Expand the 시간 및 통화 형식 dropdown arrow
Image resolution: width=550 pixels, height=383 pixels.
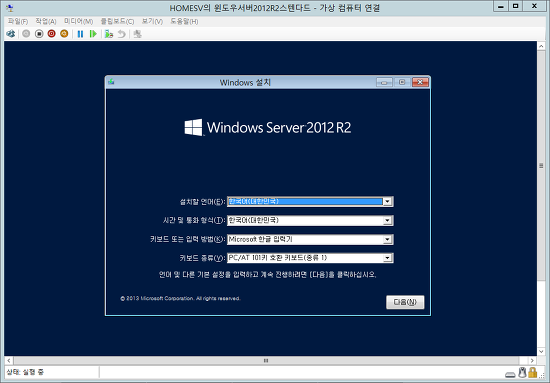[x=387, y=220]
